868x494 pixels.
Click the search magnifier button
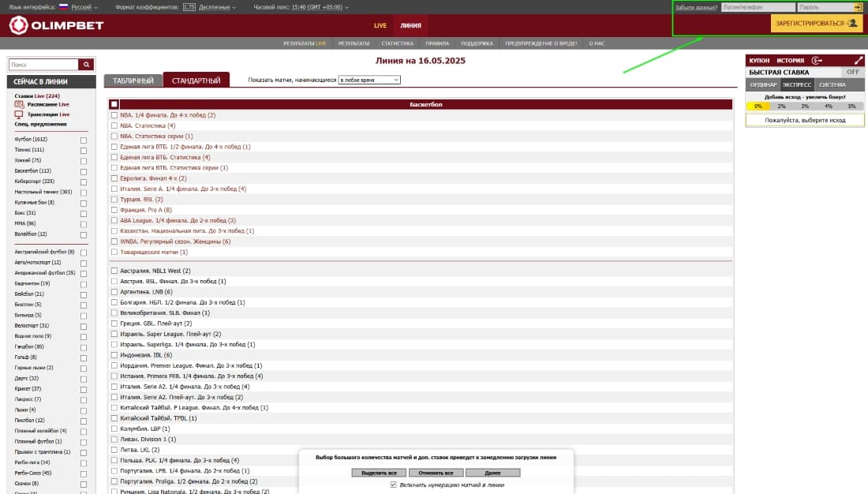86,65
